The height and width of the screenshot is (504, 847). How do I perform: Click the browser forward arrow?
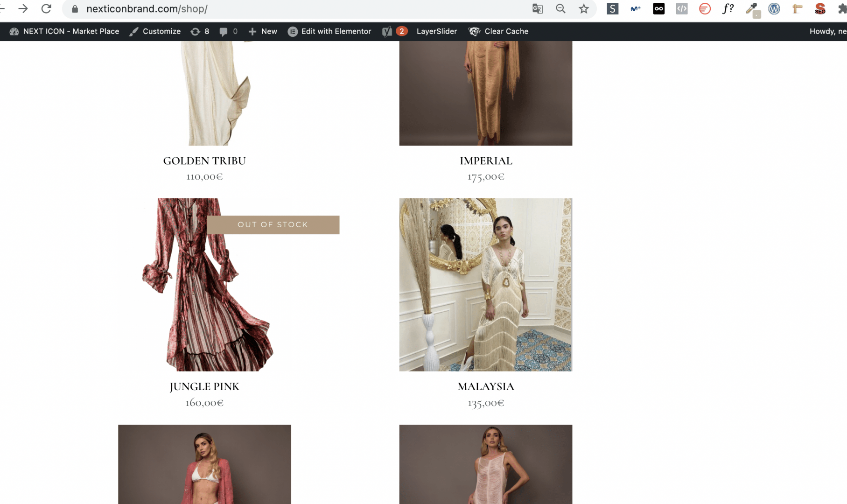[23, 9]
